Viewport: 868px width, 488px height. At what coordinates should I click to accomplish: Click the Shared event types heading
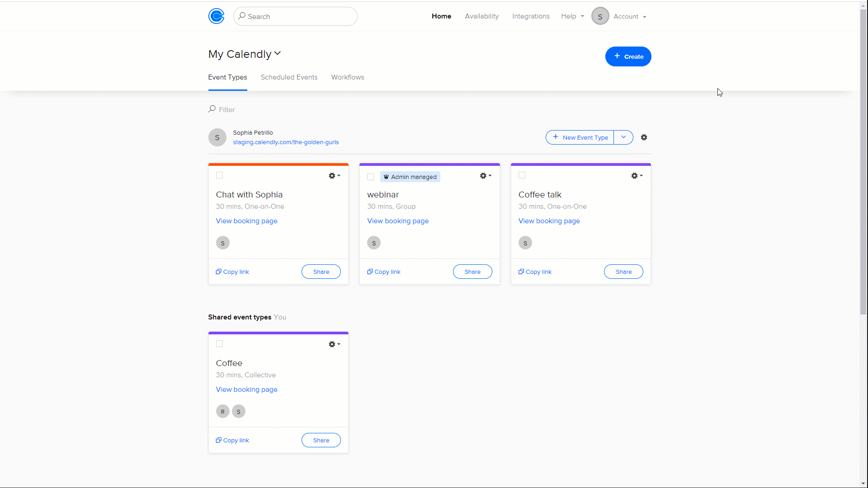click(x=240, y=317)
